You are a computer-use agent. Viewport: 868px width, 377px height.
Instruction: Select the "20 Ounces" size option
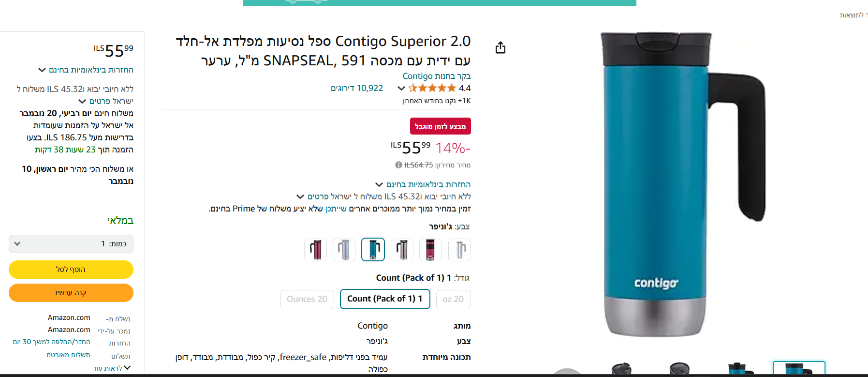[x=307, y=299]
